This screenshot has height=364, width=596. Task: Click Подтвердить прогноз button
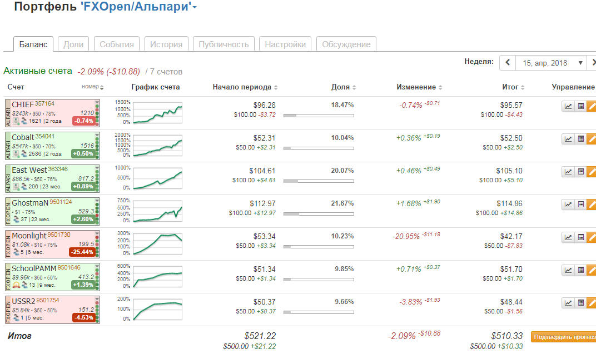(x=563, y=337)
